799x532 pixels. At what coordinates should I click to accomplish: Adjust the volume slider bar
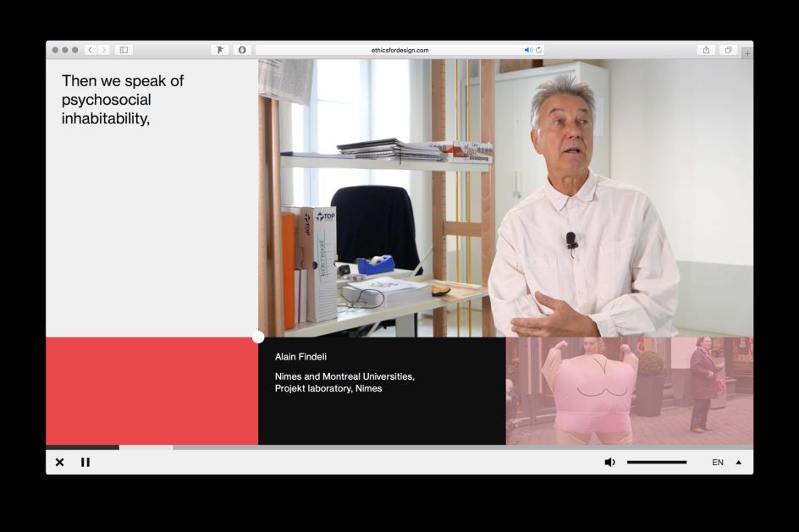pos(656,462)
